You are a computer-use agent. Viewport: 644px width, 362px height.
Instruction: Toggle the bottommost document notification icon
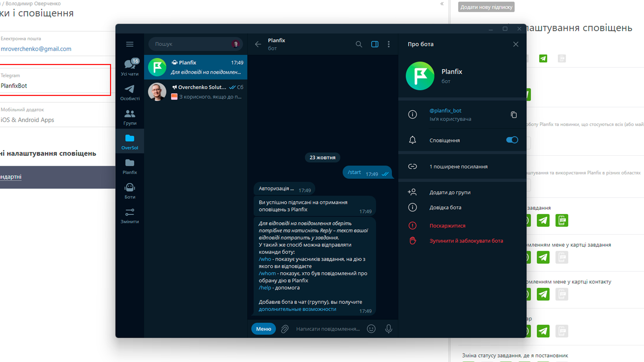[x=562, y=331]
